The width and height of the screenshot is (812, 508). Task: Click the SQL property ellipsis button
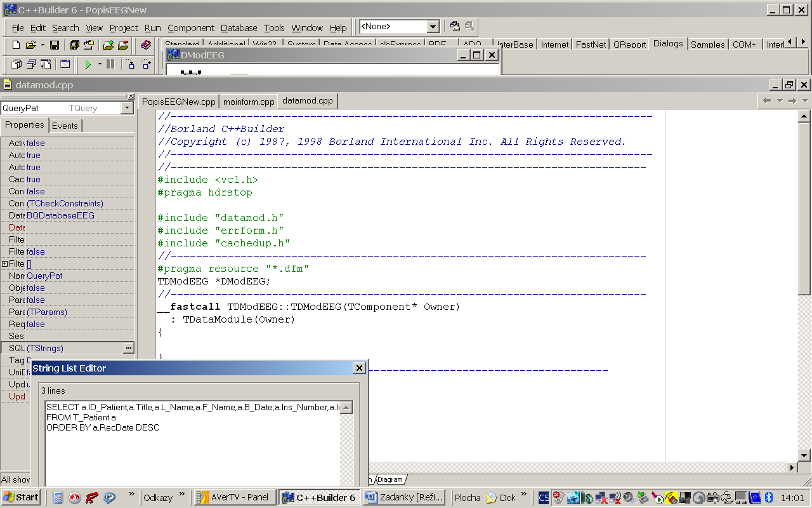[129, 348]
